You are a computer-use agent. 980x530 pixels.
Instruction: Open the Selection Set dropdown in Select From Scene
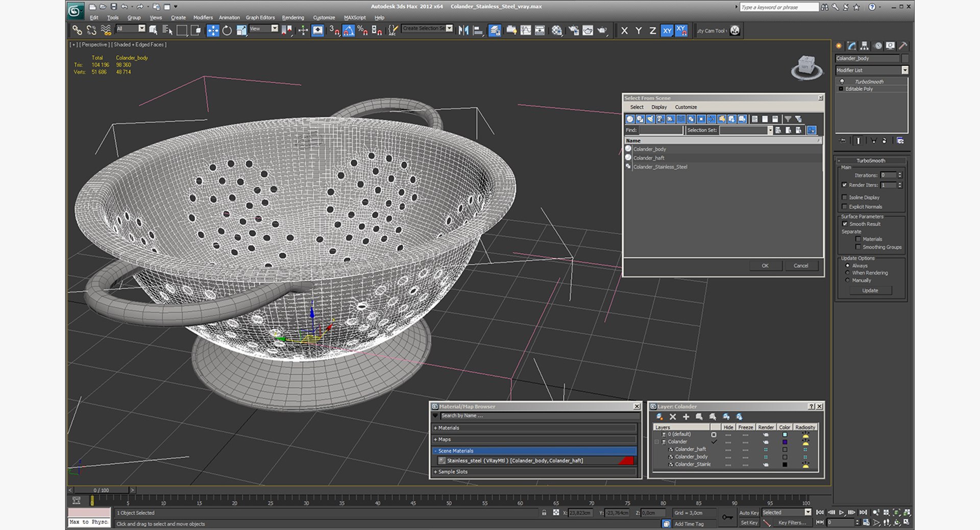770,130
